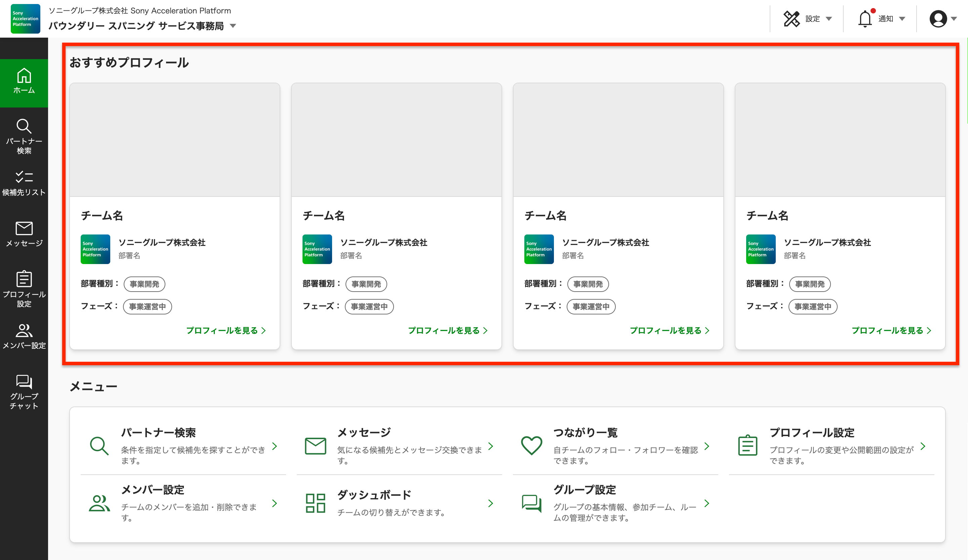
Task: Open メッセージ envelope icon in sidebar
Action: (24, 228)
